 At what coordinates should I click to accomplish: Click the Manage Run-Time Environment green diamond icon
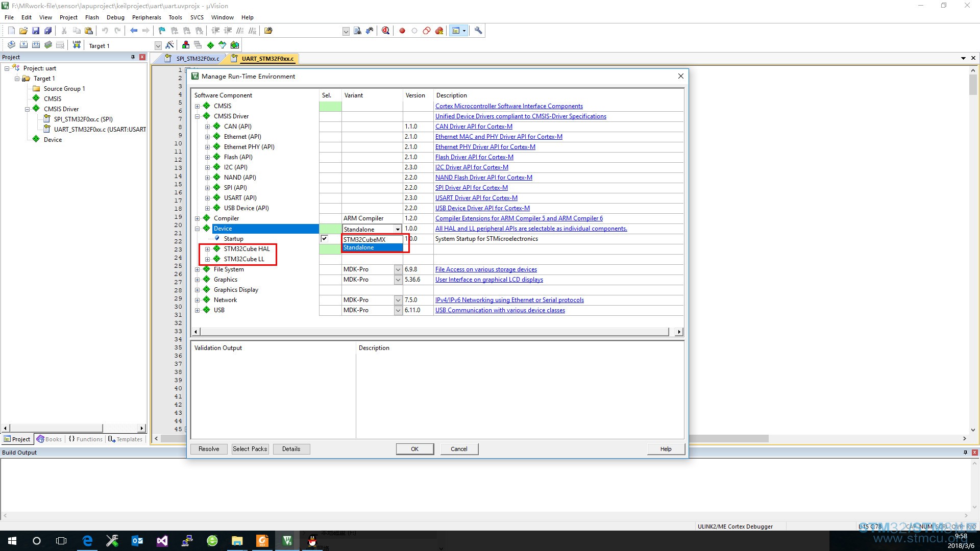coord(210,45)
